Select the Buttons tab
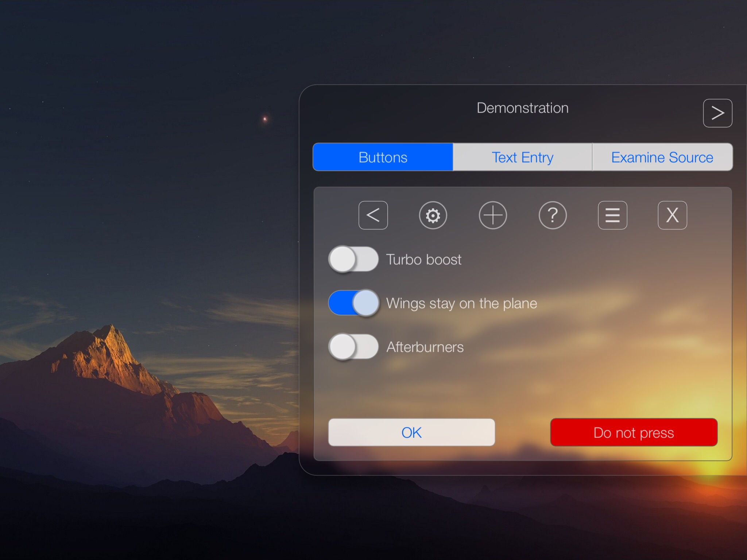This screenshot has width=747, height=560. (x=383, y=157)
